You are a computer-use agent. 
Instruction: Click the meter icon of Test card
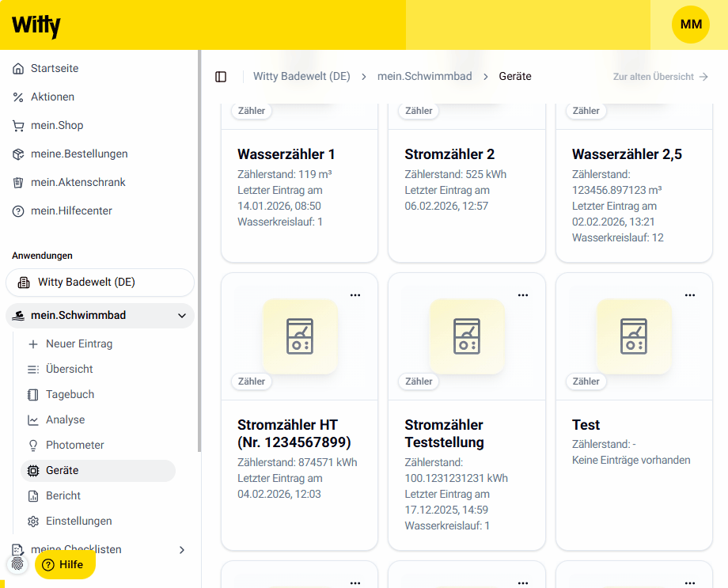pyautogui.click(x=634, y=336)
